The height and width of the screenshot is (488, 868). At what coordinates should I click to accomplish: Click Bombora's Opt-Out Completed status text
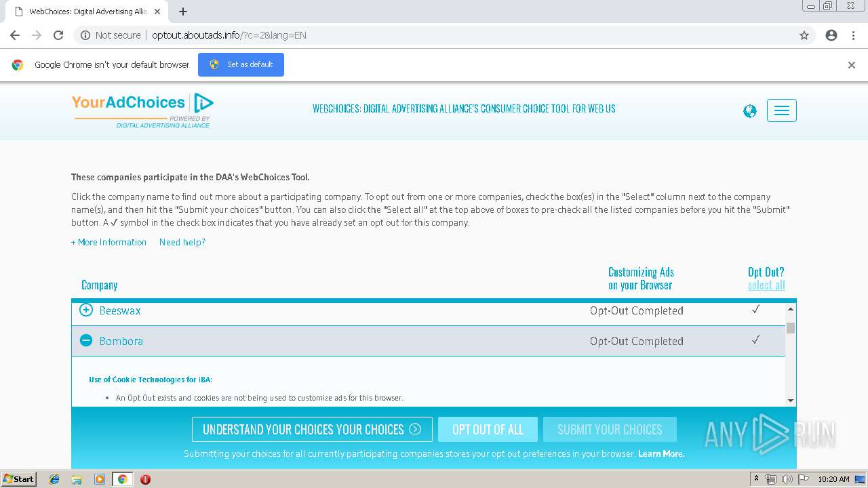click(x=636, y=341)
